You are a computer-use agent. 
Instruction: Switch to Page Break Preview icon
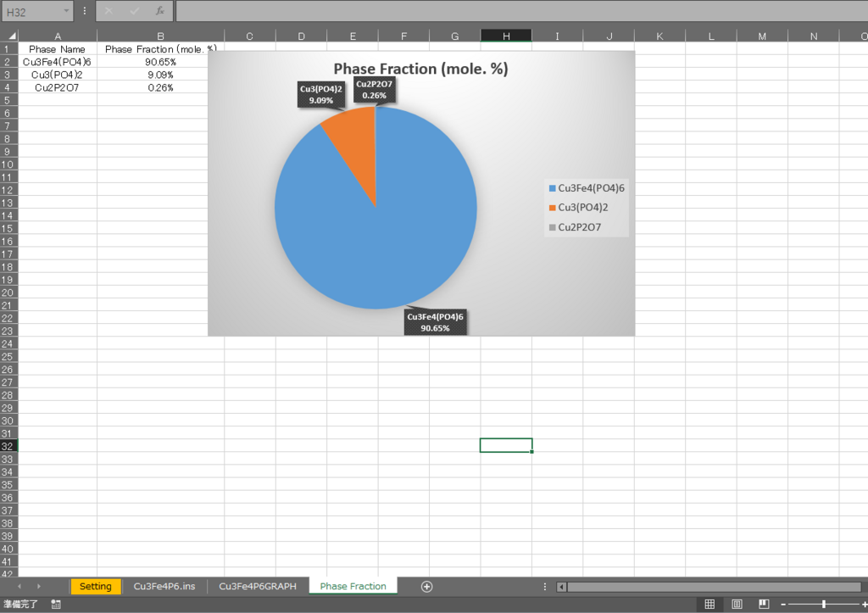click(x=764, y=605)
